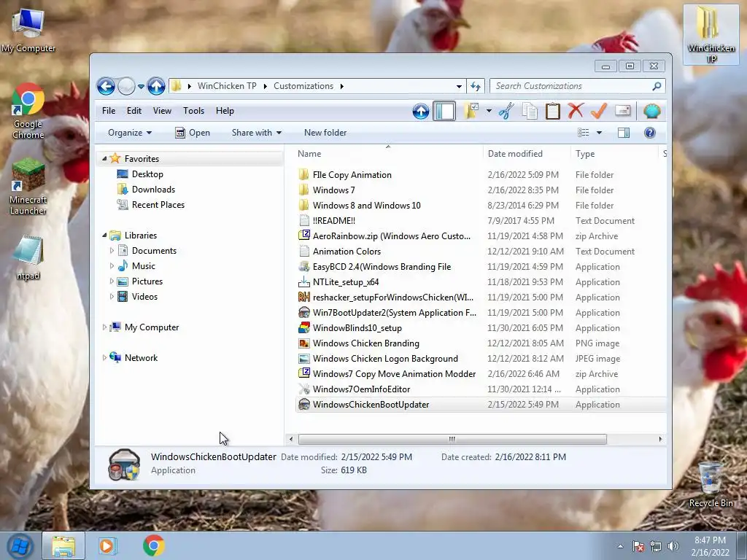Click the red X Delete icon
Screen dimensions: 747x560
(x=576, y=111)
